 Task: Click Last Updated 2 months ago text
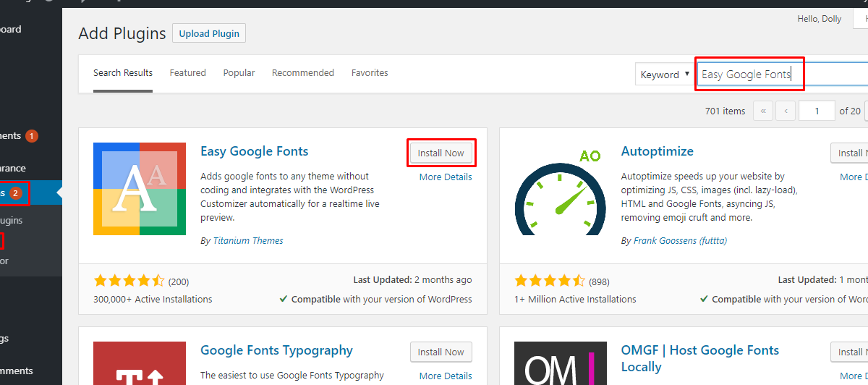[x=412, y=279]
